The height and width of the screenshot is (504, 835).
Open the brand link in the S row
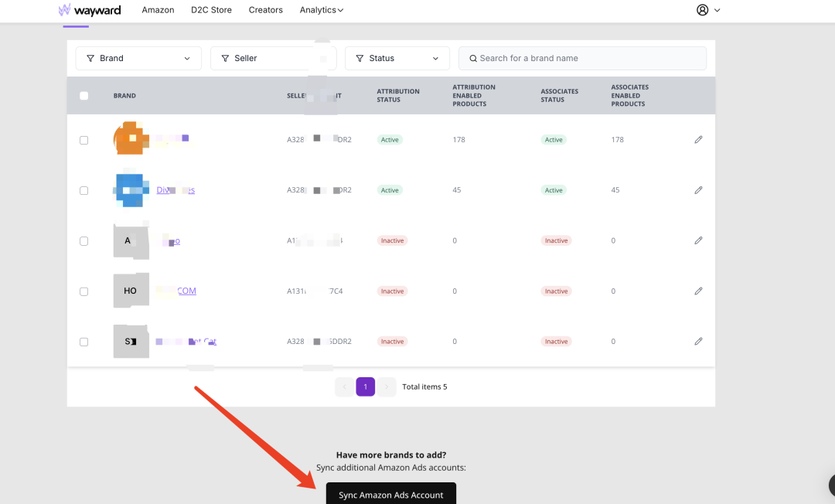pos(186,341)
